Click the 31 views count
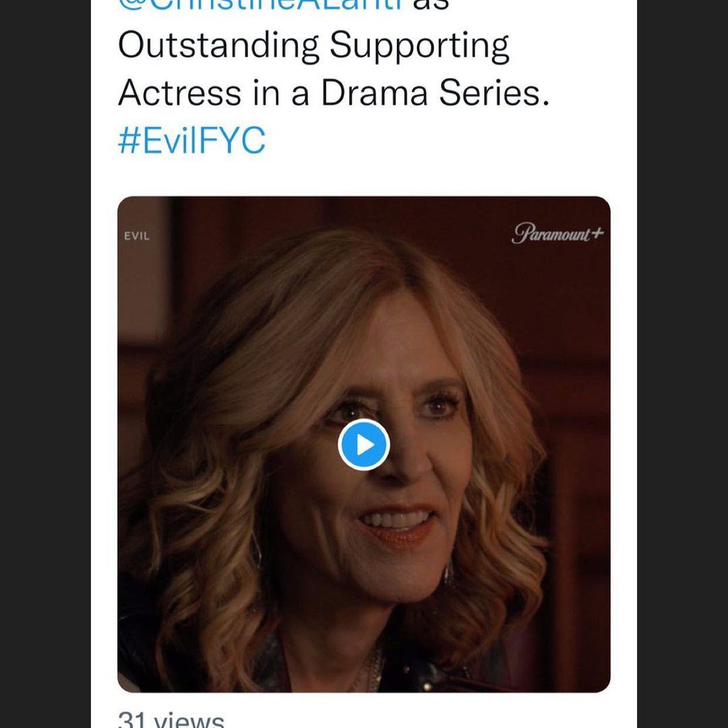728x728 pixels. [x=171, y=719]
